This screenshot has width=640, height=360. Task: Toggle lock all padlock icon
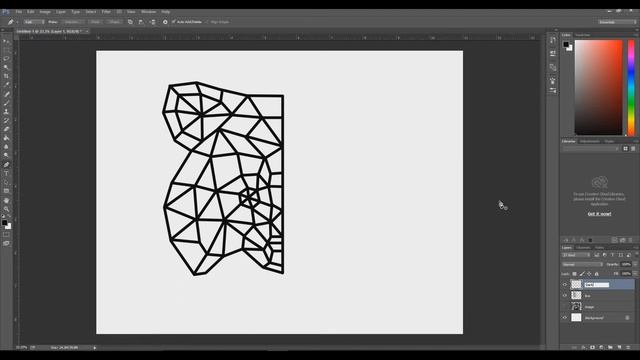click(x=596, y=274)
